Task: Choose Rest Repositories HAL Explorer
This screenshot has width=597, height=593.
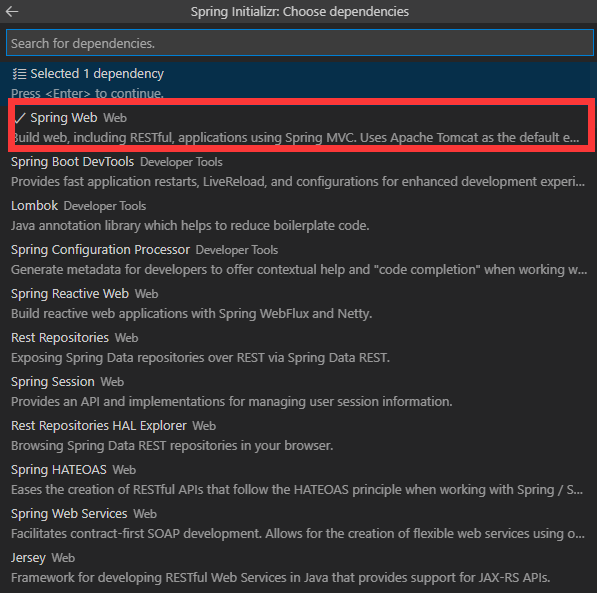Action: (298, 436)
